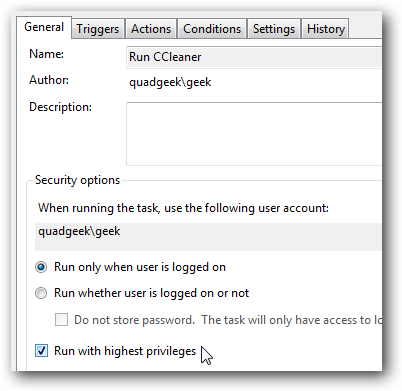The height and width of the screenshot is (391, 402).
Task: Click the General tab
Action: coord(44,27)
